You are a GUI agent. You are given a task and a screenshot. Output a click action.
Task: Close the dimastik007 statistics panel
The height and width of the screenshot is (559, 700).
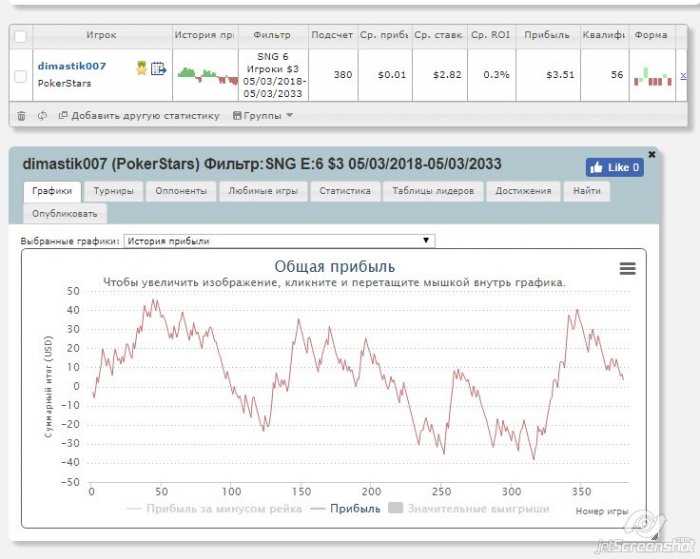652,154
